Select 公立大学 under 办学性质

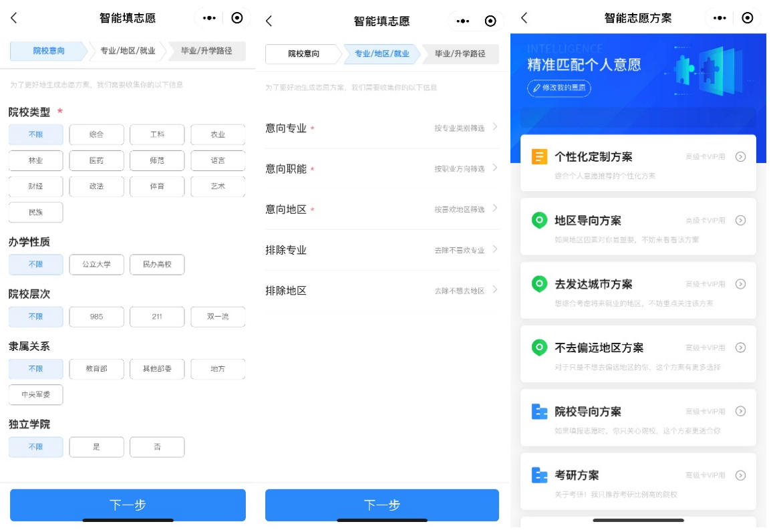[x=97, y=265]
